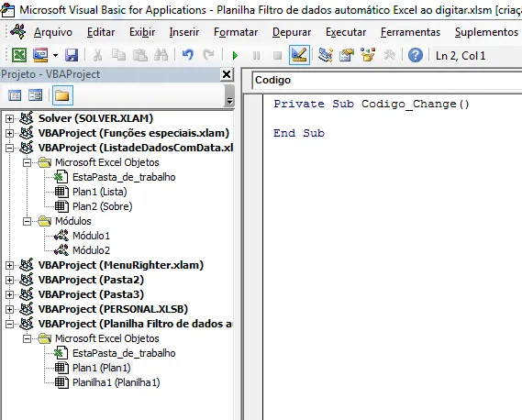Open the Arquivo menu

pos(53,32)
